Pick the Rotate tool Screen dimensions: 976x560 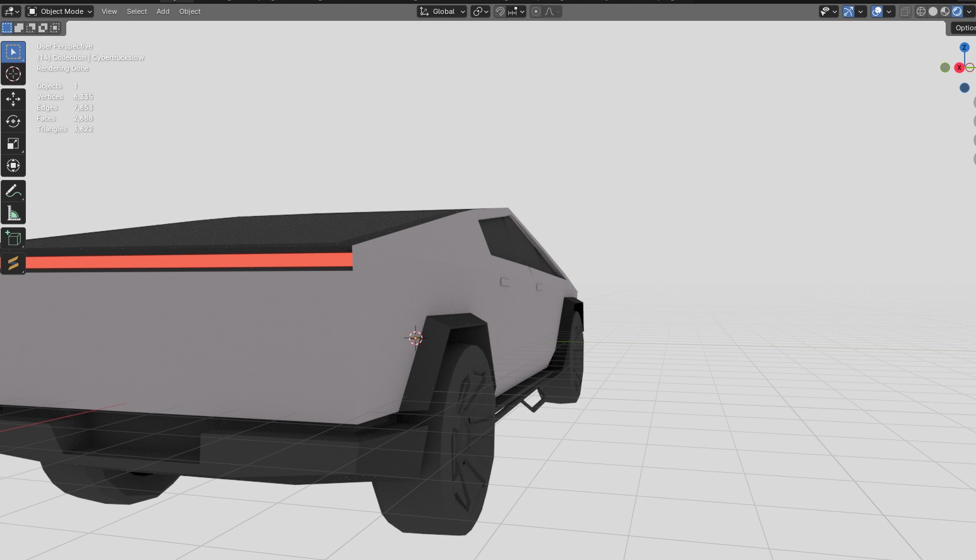13,121
